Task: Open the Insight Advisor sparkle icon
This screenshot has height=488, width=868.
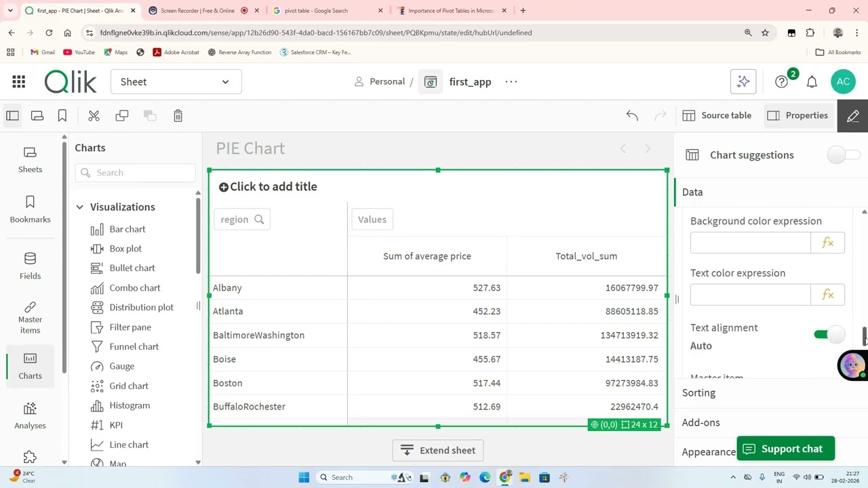Action: click(x=743, y=81)
